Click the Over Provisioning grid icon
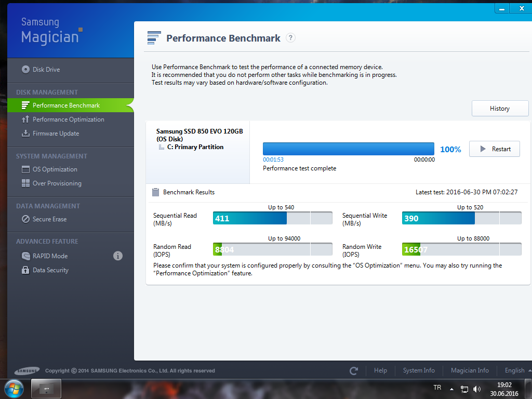532x399 pixels. pyautogui.click(x=25, y=183)
